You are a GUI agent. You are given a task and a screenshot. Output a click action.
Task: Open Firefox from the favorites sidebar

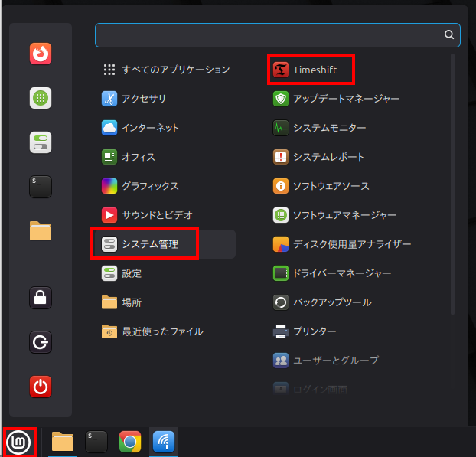tap(41, 54)
